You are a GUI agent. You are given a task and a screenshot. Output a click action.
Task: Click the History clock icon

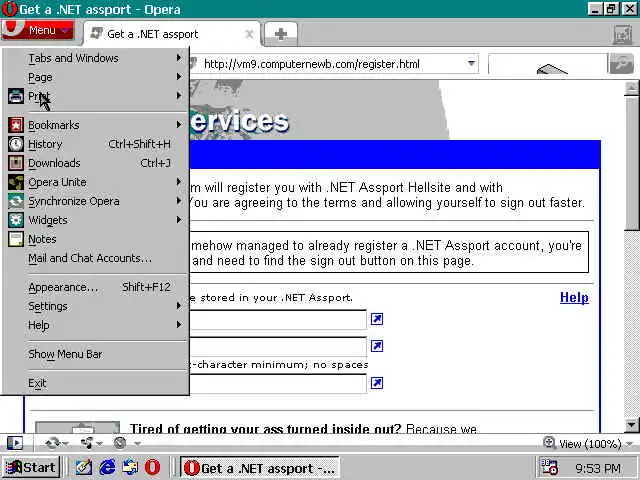[x=16, y=144]
